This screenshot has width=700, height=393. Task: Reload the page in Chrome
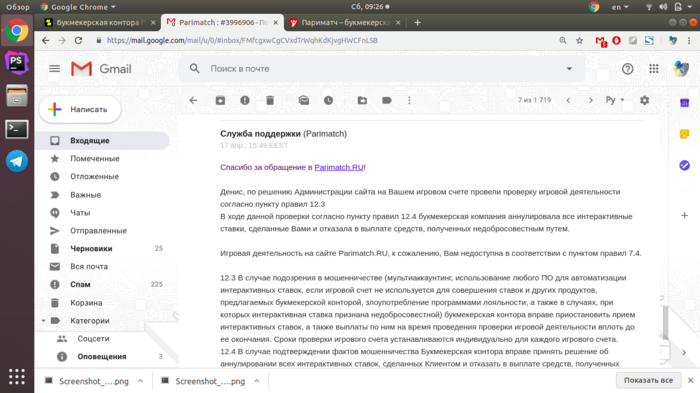[x=78, y=40]
